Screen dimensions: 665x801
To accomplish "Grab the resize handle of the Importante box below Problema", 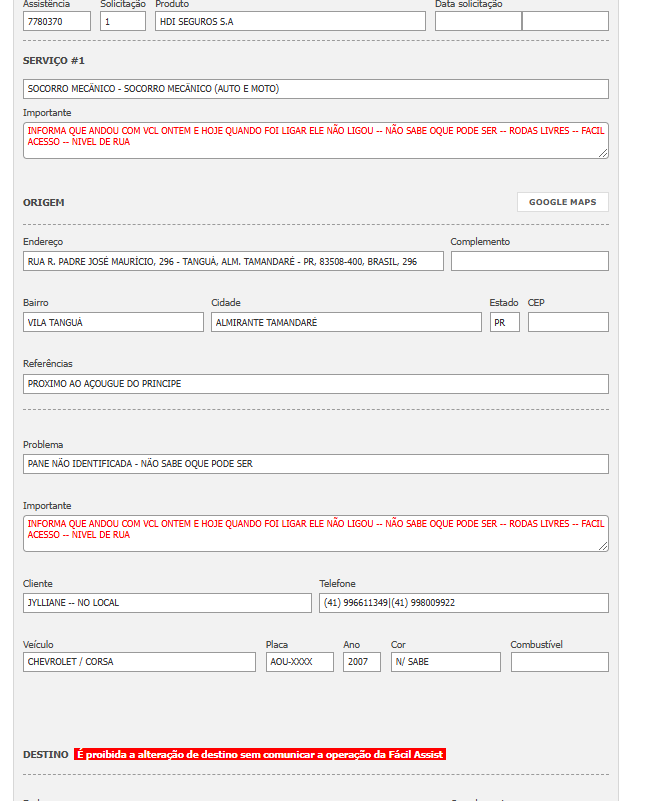I will tap(603, 546).
